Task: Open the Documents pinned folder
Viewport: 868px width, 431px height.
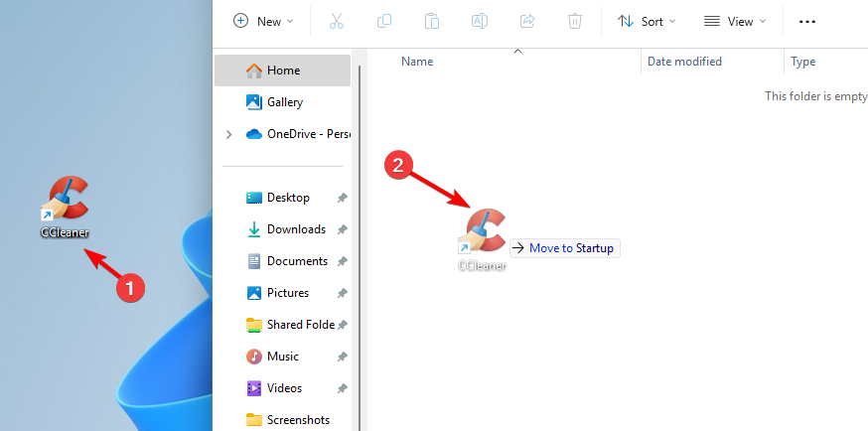Action: 286,261
